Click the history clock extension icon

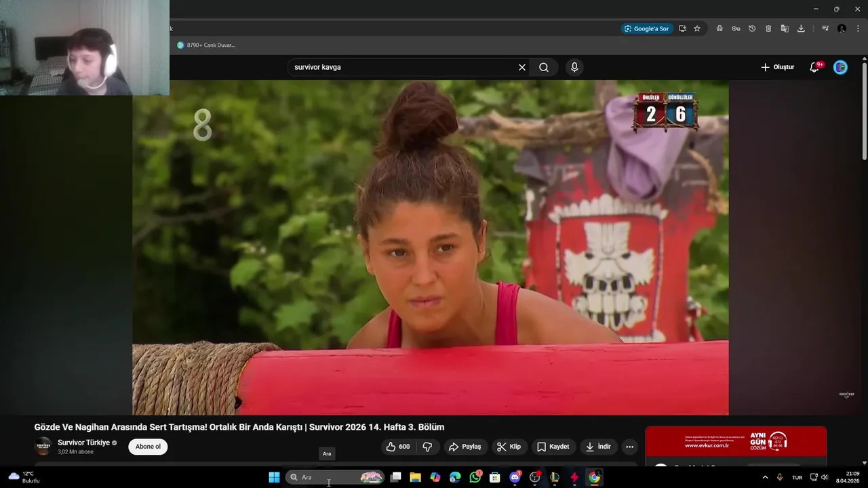(x=752, y=28)
